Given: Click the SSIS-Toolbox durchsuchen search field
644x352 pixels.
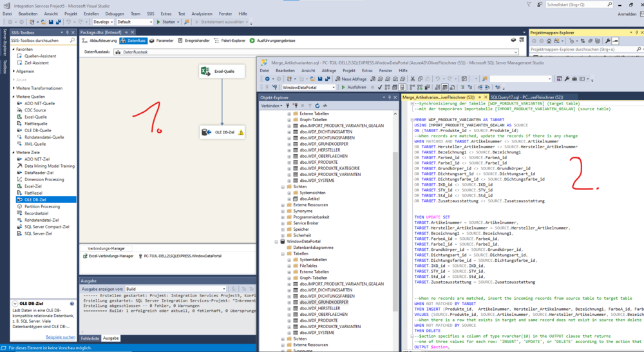Looking at the screenshot, I should [39, 41].
